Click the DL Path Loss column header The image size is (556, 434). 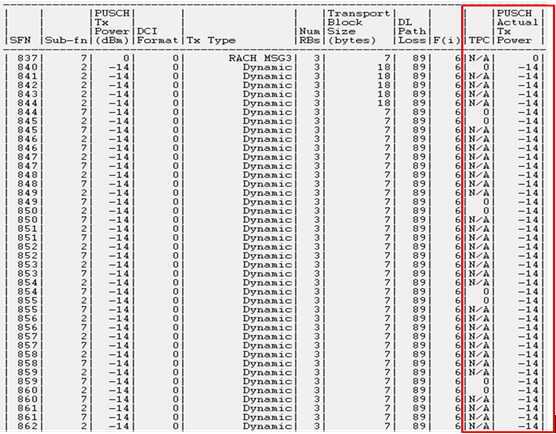[411, 32]
